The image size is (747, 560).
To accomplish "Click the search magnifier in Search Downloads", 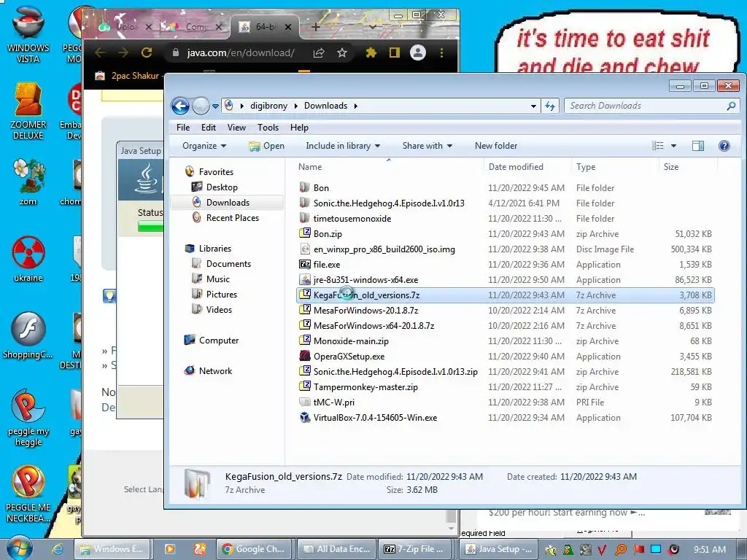I will click(731, 106).
